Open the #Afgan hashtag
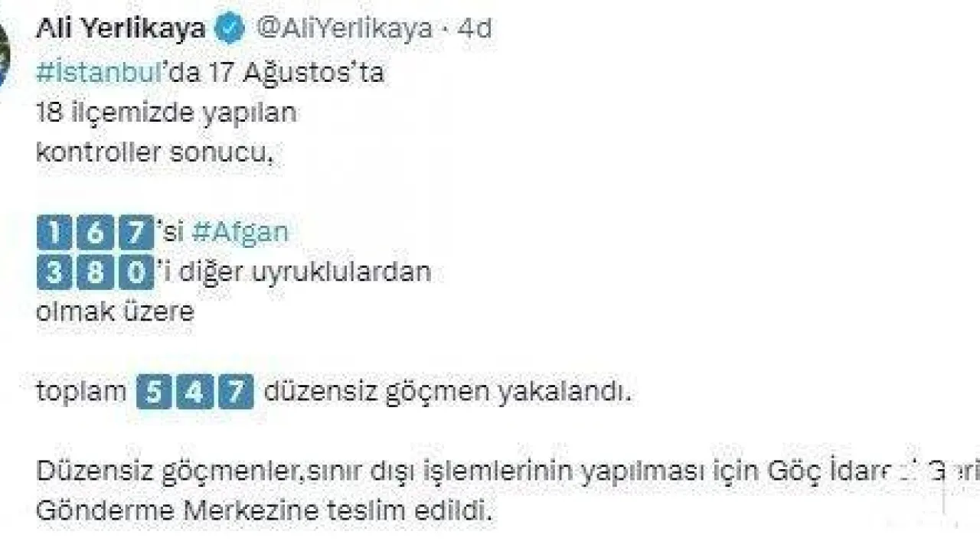Viewport: 980px width, 551px height. click(240, 233)
